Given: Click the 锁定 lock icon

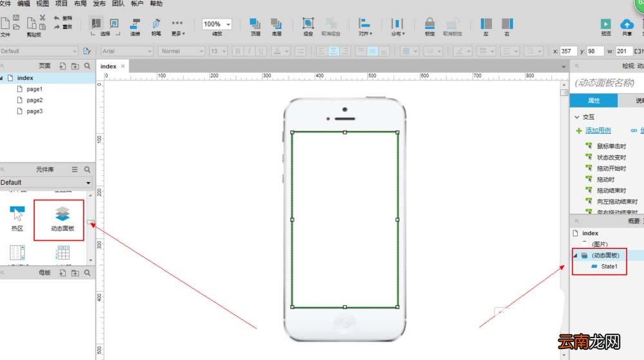Looking at the screenshot, I should [x=430, y=23].
